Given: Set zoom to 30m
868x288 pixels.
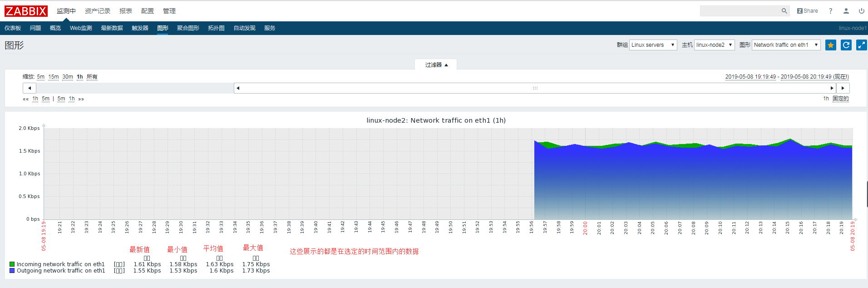Looking at the screenshot, I should click(x=68, y=77).
